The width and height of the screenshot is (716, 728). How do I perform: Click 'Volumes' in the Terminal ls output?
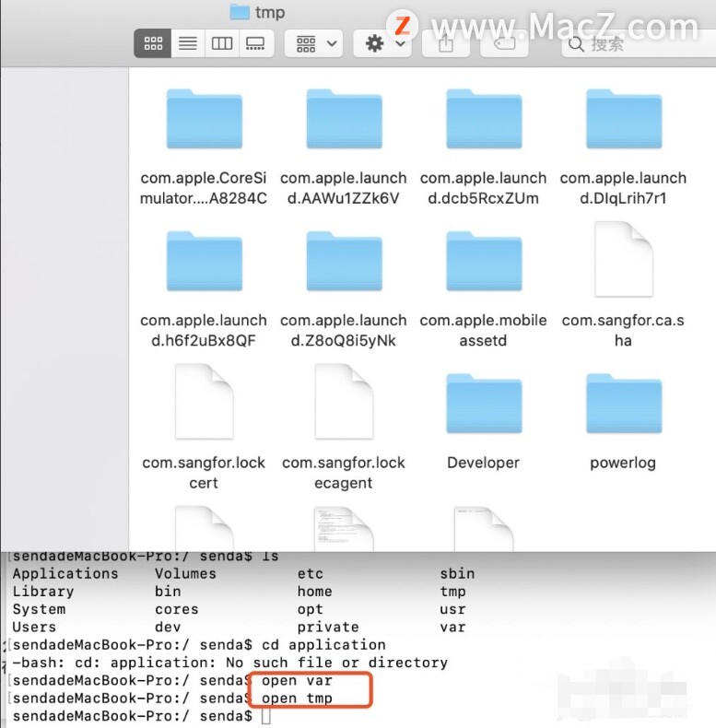[185, 574]
